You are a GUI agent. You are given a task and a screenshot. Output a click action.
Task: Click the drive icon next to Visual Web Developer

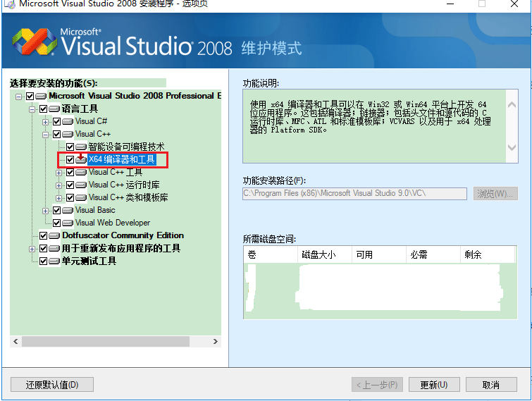pyautogui.click(x=68, y=223)
